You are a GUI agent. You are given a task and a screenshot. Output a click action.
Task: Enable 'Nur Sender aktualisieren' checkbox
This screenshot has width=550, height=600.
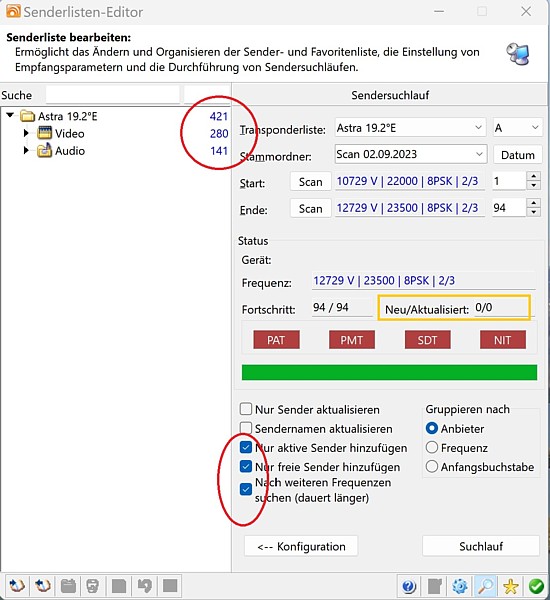click(x=246, y=409)
